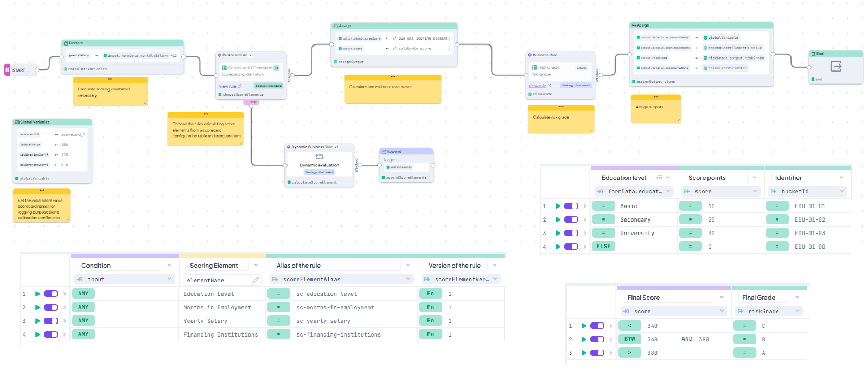The width and height of the screenshot is (868, 388).
Task: Expand the Yearly Salary row chevron
Action: [x=65, y=321]
